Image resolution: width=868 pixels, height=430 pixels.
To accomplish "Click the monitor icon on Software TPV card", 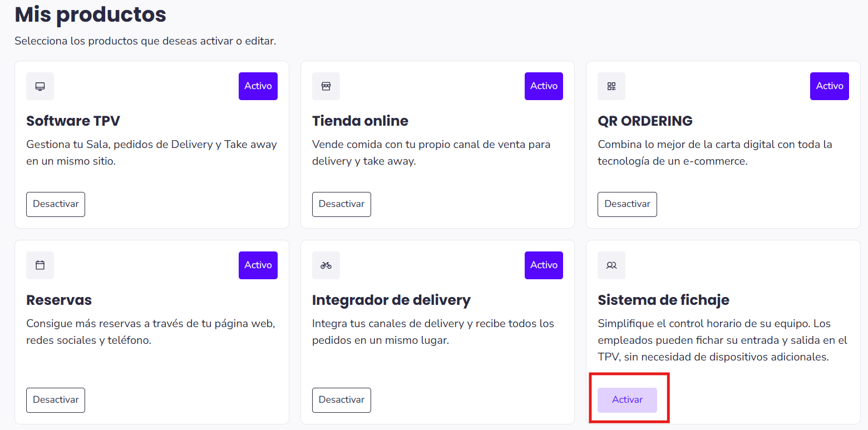I will coord(40,86).
